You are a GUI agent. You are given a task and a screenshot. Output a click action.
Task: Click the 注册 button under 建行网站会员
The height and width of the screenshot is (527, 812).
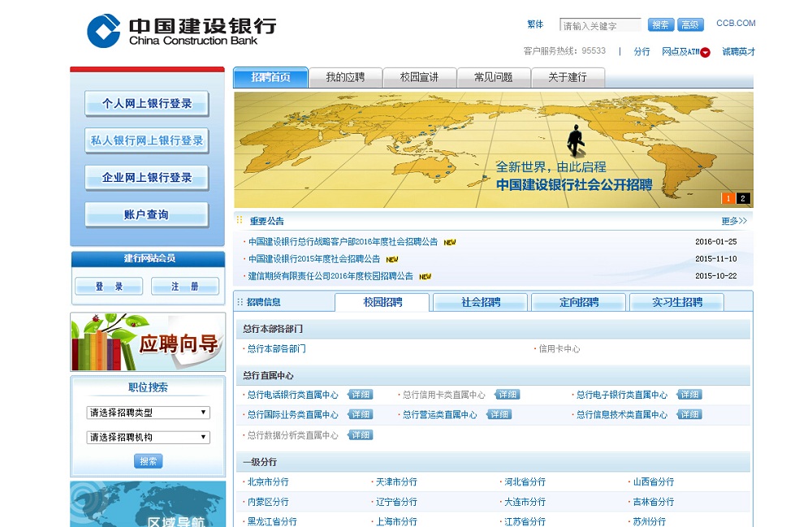click(185, 287)
